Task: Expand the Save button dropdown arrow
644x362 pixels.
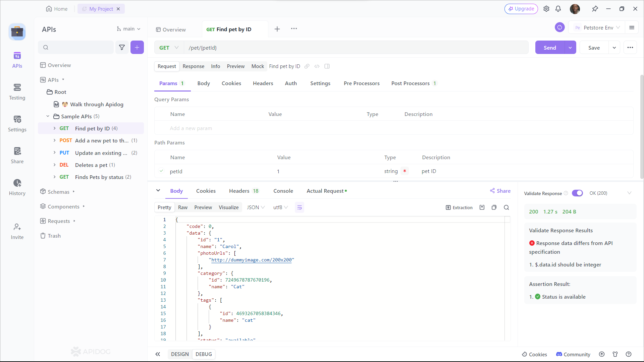Action: point(614,47)
